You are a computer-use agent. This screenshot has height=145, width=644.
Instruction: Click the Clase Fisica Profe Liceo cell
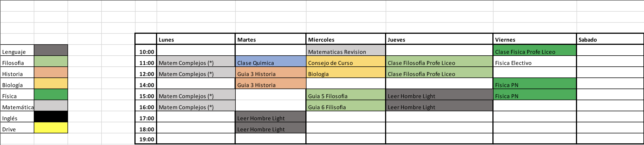[534, 50]
